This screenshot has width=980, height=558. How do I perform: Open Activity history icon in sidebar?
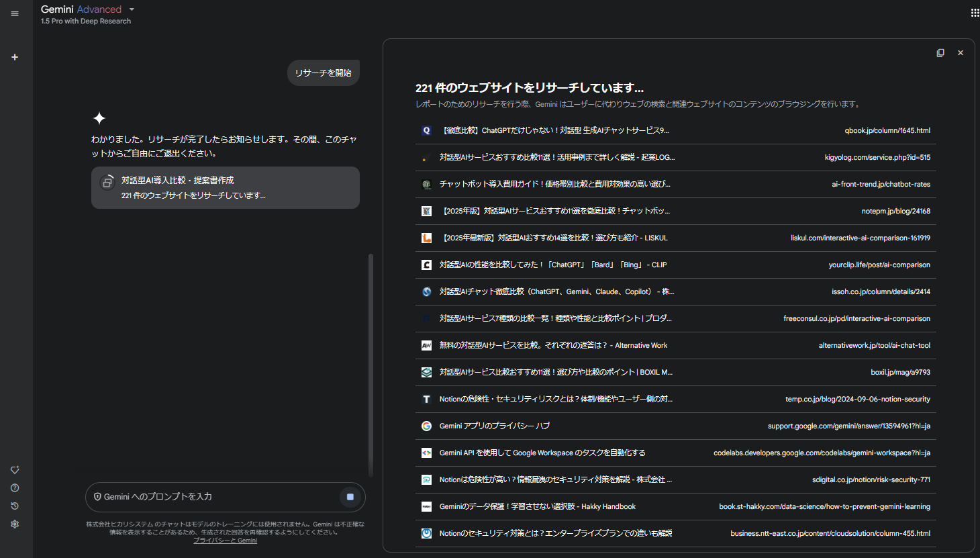coord(15,506)
